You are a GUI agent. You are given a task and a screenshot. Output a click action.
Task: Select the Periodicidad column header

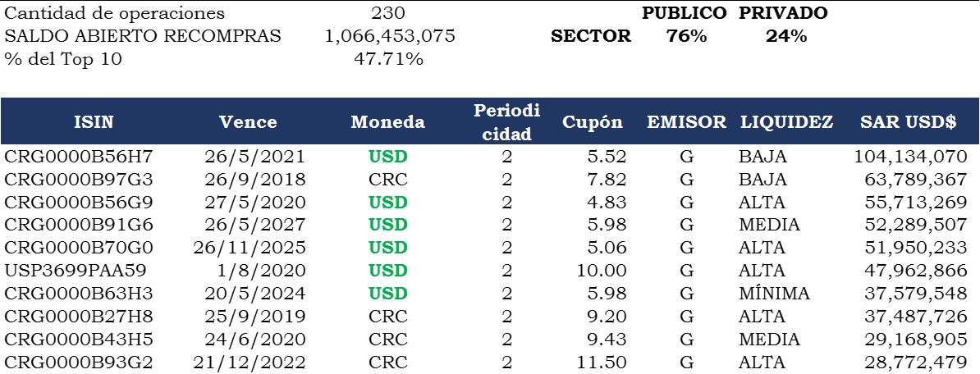(x=506, y=121)
